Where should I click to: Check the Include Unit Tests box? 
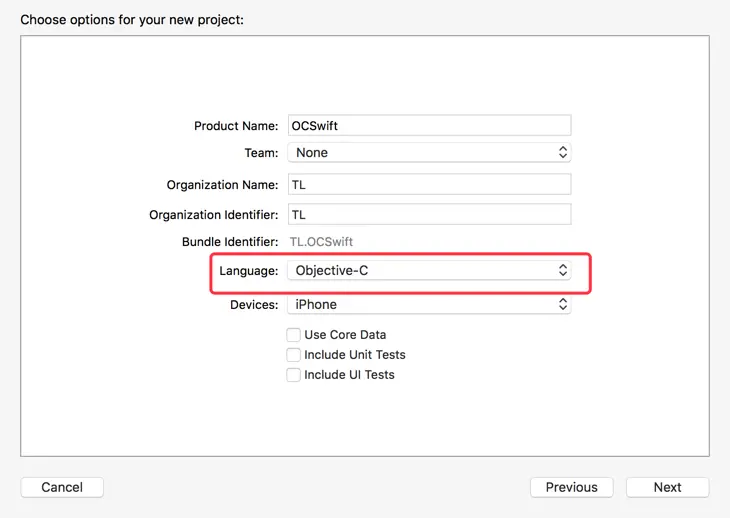tap(294, 355)
